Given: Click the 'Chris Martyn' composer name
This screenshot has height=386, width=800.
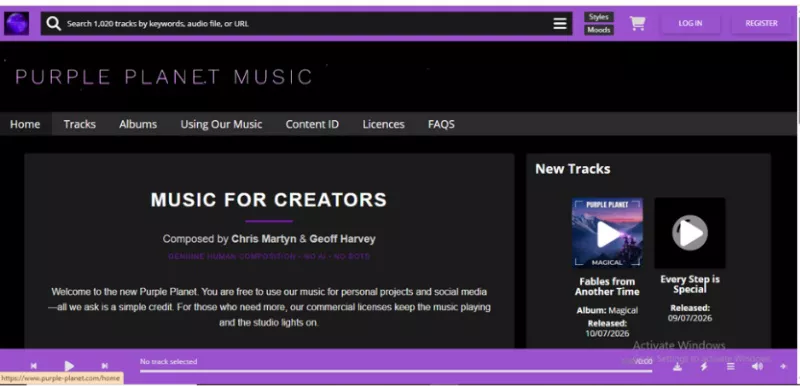Looking at the screenshot, I should coord(264,239).
